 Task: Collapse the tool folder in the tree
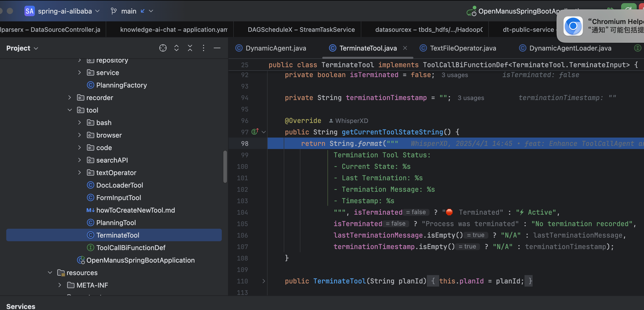[x=70, y=110]
